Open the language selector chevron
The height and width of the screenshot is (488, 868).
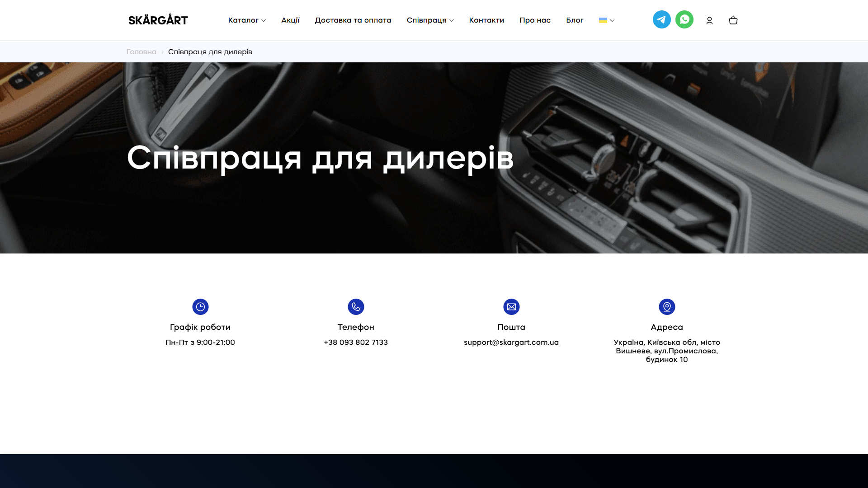[x=612, y=20]
